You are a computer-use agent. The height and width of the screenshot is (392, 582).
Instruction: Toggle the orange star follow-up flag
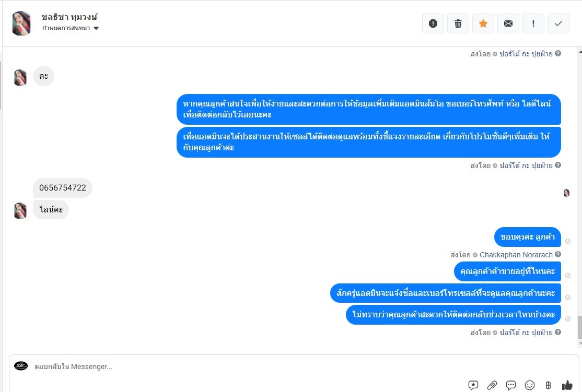click(483, 23)
